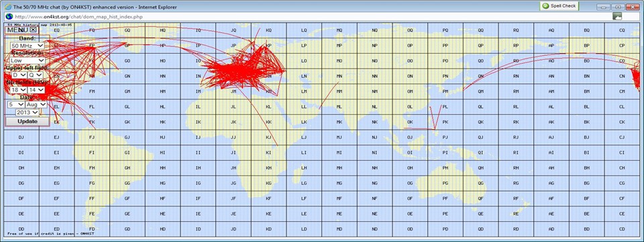Change the vertical fields count 14

(x=36, y=89)
